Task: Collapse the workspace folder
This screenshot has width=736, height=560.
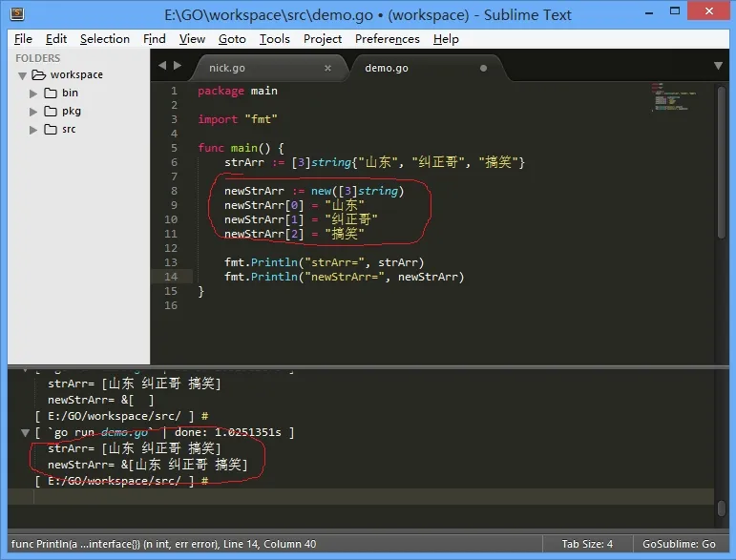Action: (x=22, y=75)
